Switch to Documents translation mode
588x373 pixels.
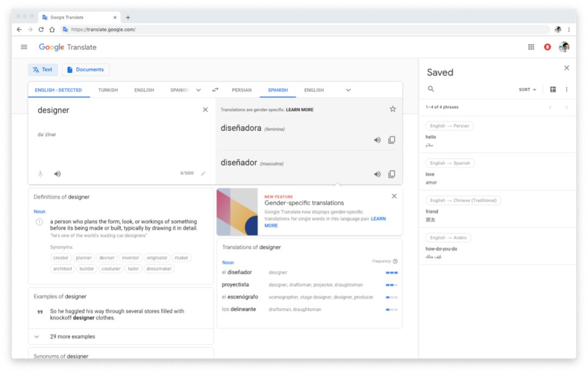coord(85,70)
